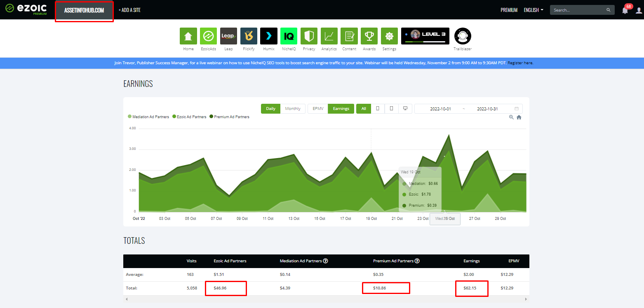This screenshot has width=644, height=308.
Task: Select the All devices filter
Action: (x=363, y=109)
